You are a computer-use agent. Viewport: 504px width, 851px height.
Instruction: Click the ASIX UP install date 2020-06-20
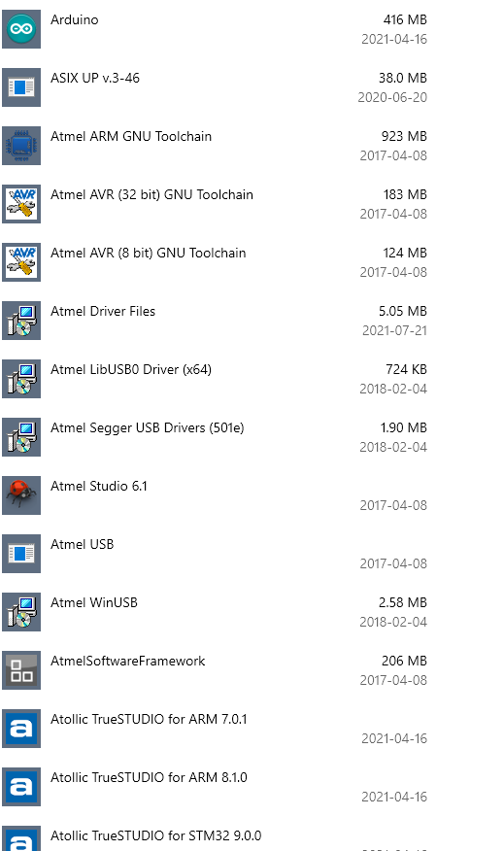(392, 97)
